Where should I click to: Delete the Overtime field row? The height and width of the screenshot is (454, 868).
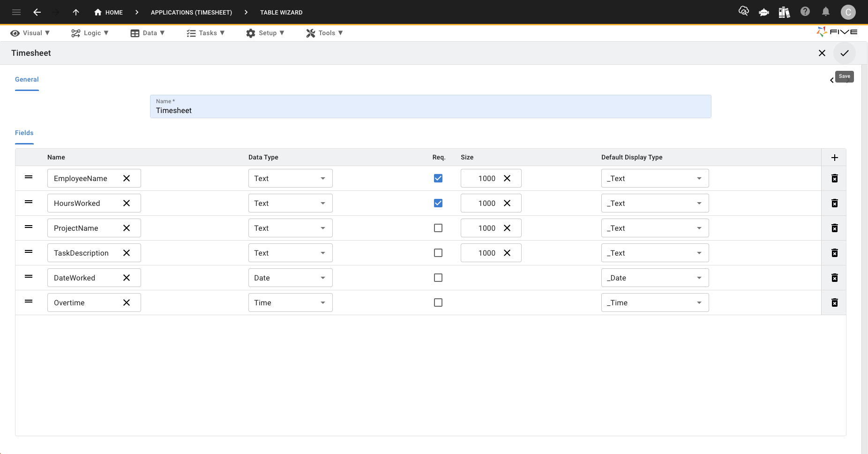[835, 303]
